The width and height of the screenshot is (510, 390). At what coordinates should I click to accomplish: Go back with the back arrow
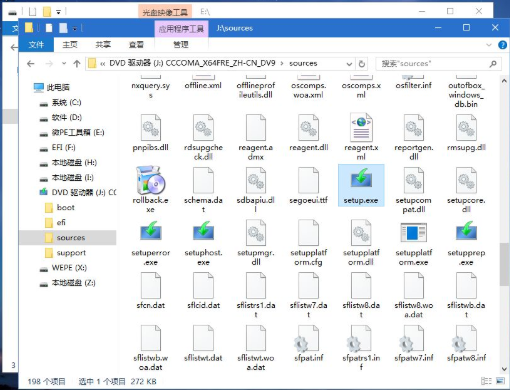31,63
